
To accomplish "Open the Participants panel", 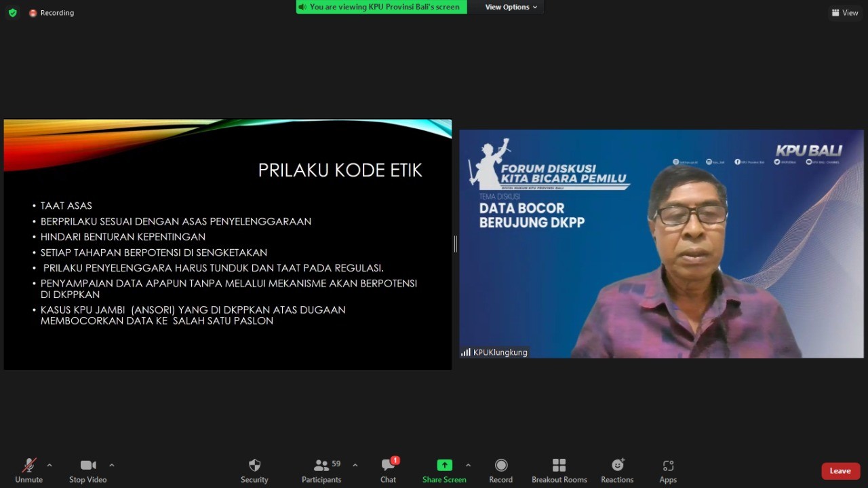I will click(321, 470).
